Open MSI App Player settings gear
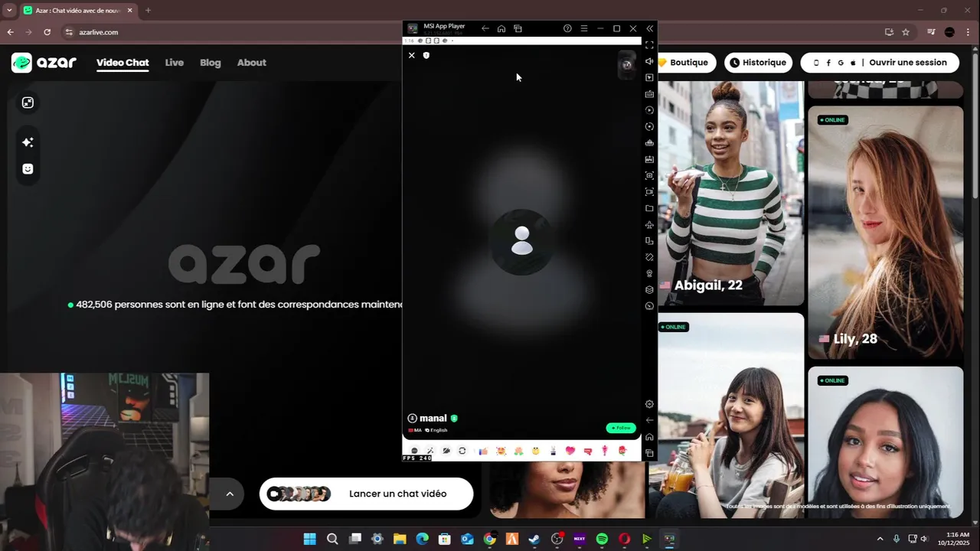The image size is (980, 551). (650, 404)
